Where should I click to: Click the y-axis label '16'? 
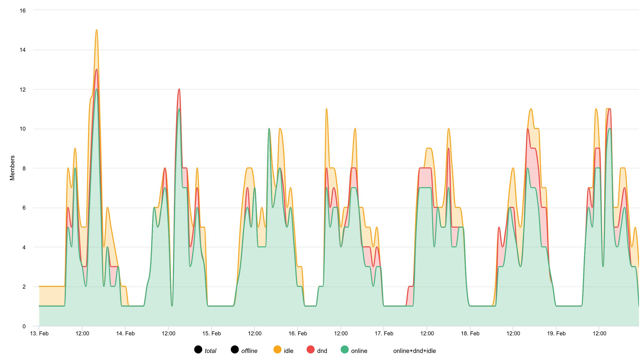tap(23, 11)
